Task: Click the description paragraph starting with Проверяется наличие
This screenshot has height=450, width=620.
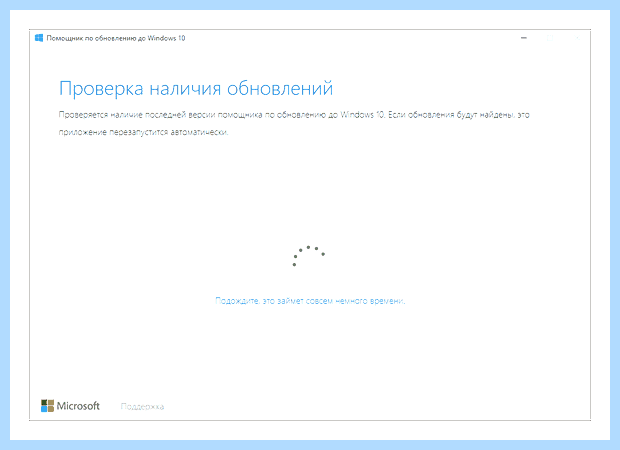Action: tap(294, 123)
